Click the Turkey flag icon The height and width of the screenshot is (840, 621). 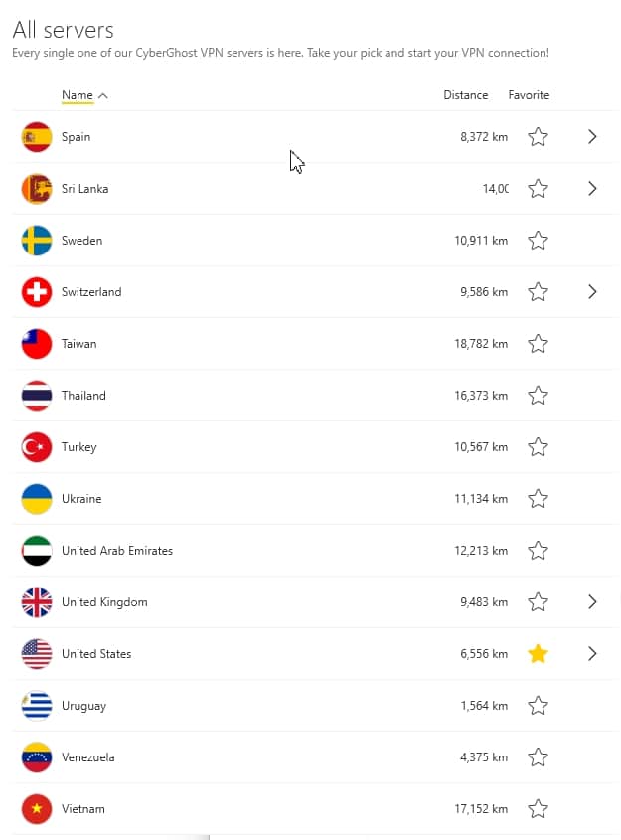click(x=37, y=447)
